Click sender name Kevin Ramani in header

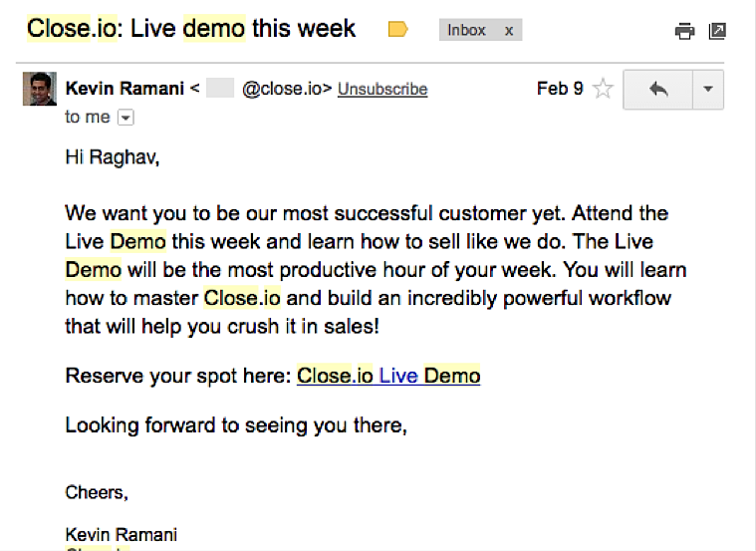click(125, 89)
